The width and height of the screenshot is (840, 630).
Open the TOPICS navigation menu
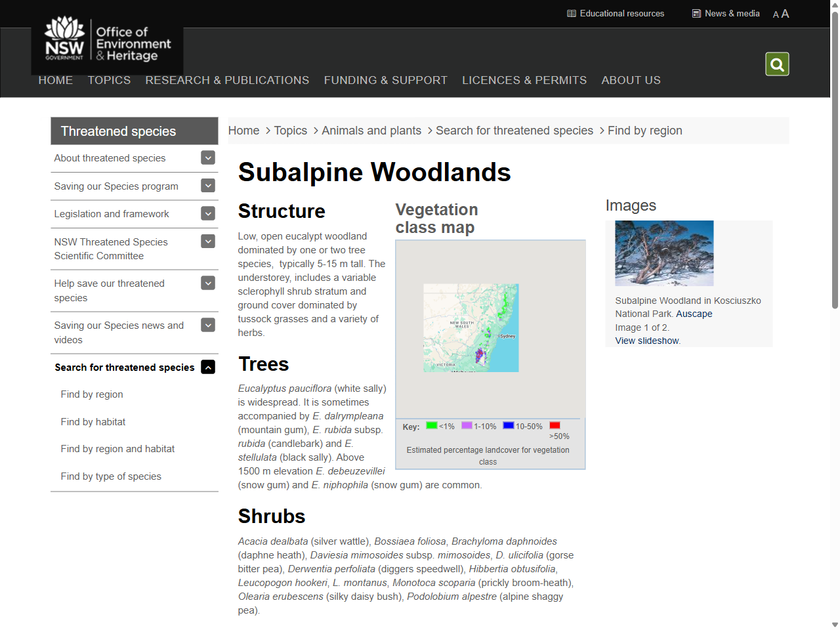pos(109,80)
